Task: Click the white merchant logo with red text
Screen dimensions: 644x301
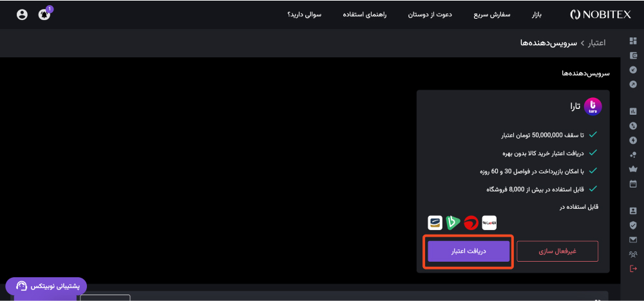Action: click(489, 223)
